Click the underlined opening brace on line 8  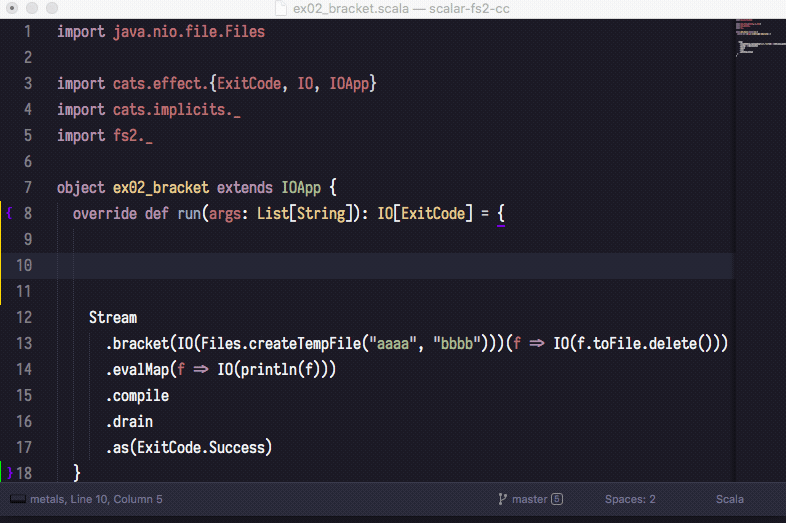pyautogui.click(x=501, y=214)
